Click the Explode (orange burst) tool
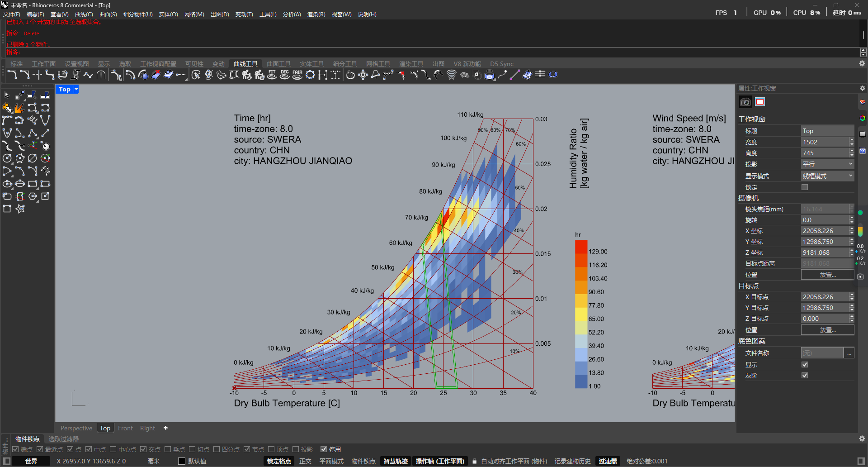The width and height of the screenshot is (868, 467). 19,108
